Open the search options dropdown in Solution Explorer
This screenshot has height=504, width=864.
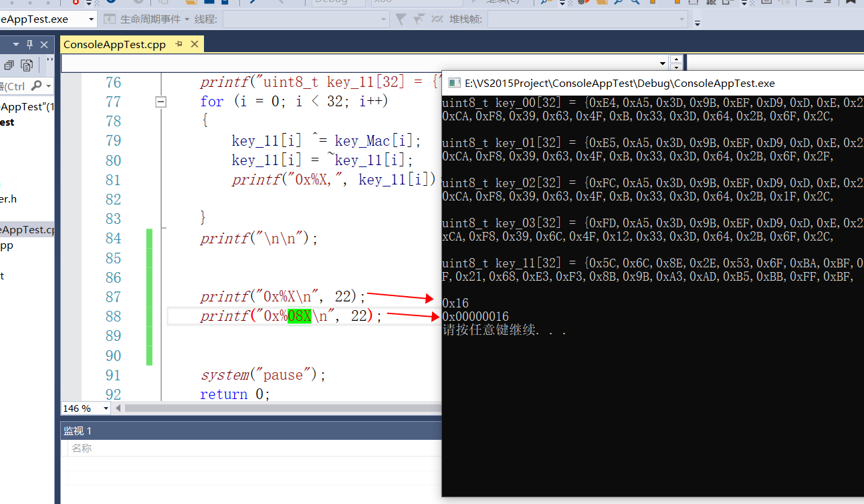(48, 86)
